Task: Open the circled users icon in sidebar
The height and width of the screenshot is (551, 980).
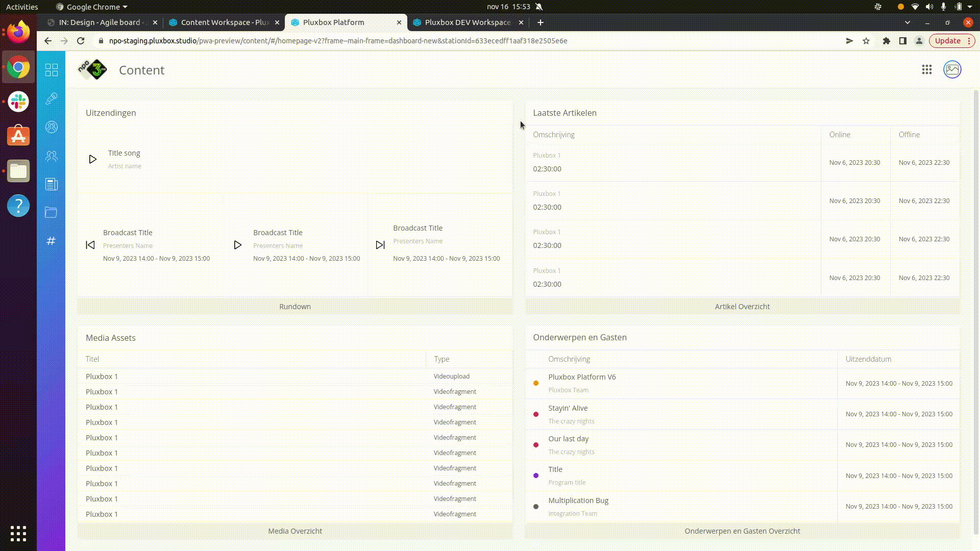Action: [52, 127]
